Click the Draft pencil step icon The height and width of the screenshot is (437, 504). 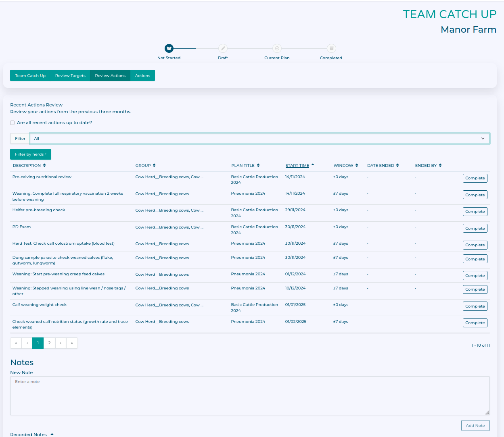[x=223, y=48]
